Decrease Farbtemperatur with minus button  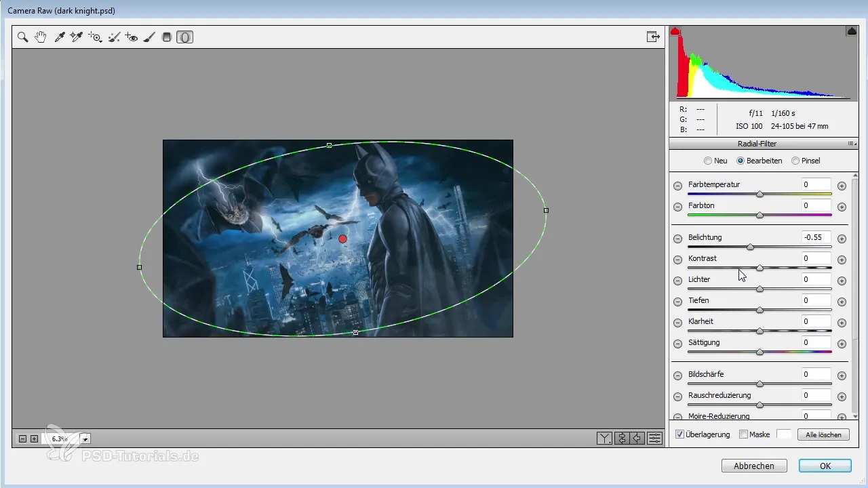[677, 186]
